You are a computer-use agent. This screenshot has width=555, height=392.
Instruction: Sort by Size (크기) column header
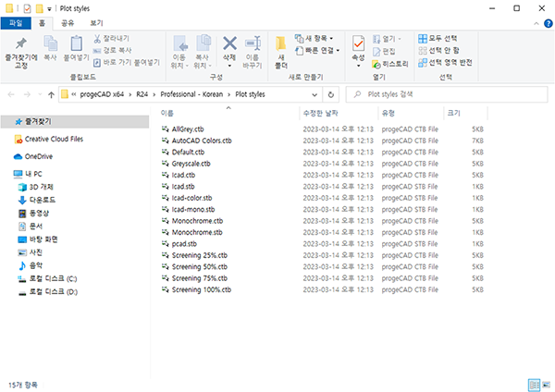[x=466, y=113]
